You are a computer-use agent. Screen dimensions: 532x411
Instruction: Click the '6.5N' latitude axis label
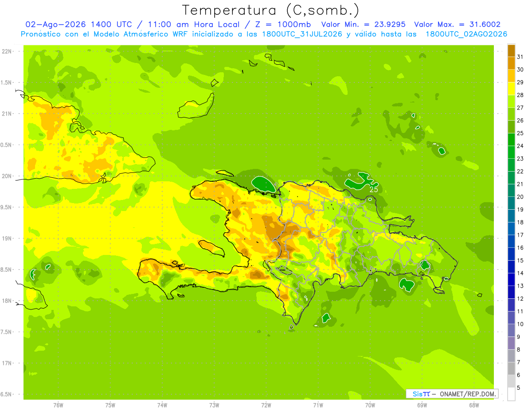tap(7, 394)
